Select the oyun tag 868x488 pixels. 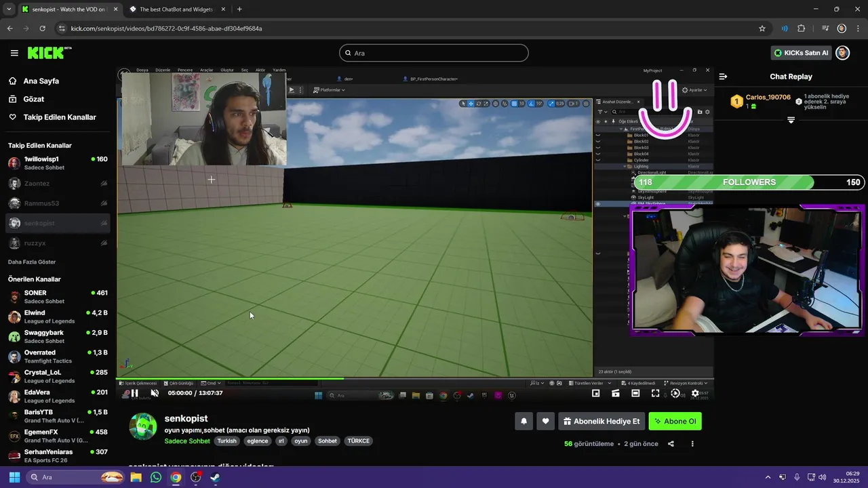click(x=301, y=441)
